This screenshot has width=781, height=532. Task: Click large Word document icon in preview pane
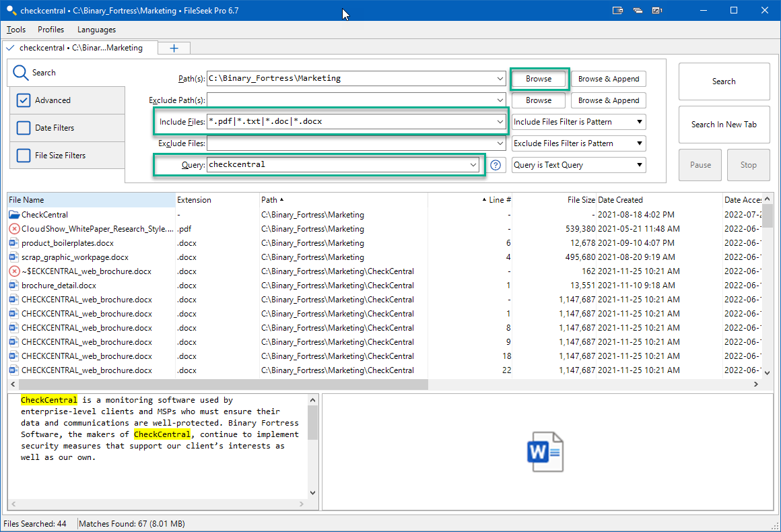pos(545,452)
